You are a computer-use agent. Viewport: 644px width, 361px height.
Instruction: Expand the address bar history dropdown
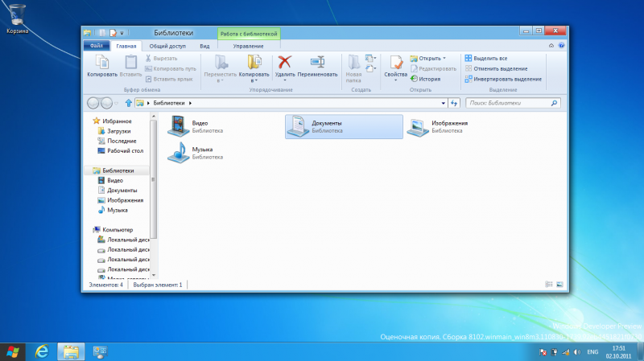tap(443, 103)
